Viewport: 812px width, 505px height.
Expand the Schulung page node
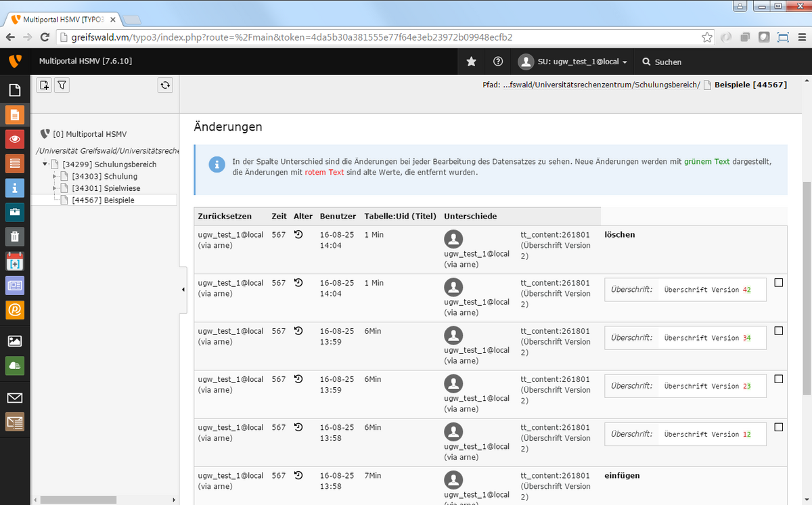[55, 177]
